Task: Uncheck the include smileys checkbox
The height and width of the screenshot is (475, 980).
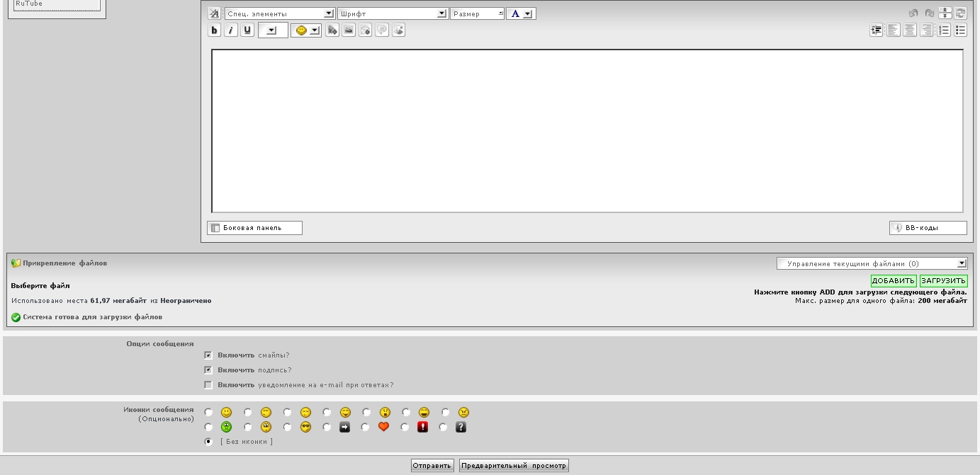Action: click(x=208, y=355)
